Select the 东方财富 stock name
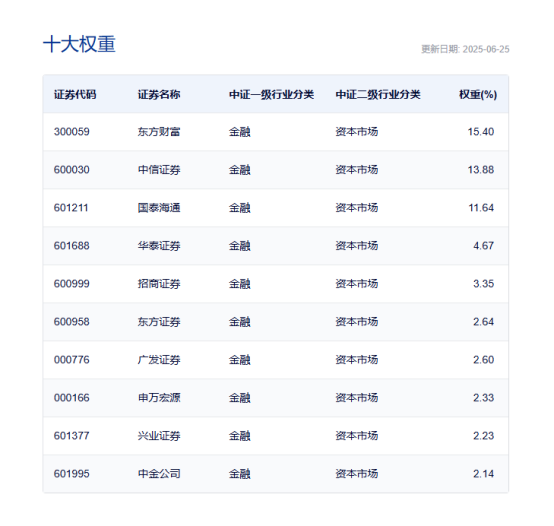 pos(159,132)
